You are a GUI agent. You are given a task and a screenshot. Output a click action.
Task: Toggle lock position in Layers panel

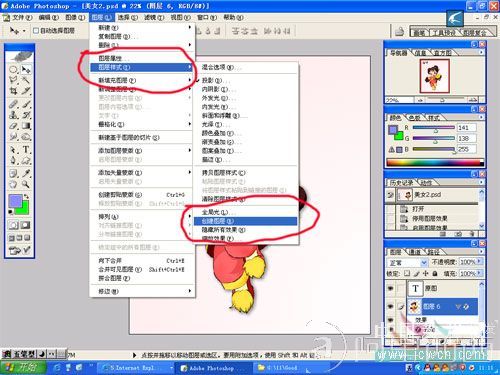point(426,273)
